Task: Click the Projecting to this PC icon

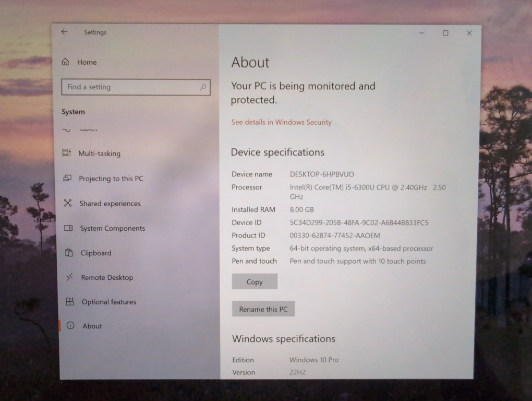Action: [x=67, y=178]
